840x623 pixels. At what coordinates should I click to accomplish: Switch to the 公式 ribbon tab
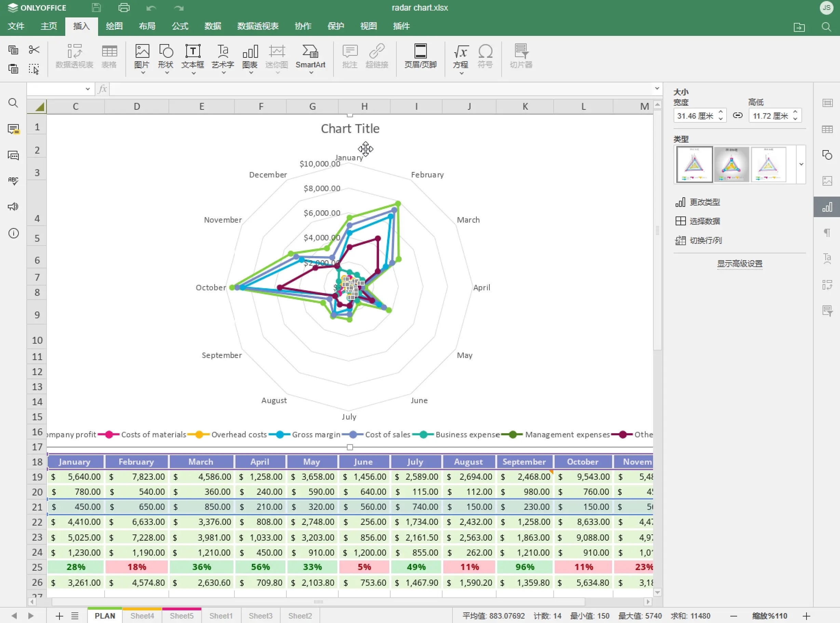pos(180,26)
